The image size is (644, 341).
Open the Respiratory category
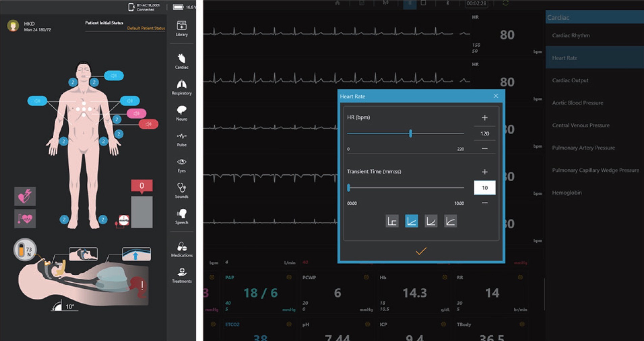[181, 87]
